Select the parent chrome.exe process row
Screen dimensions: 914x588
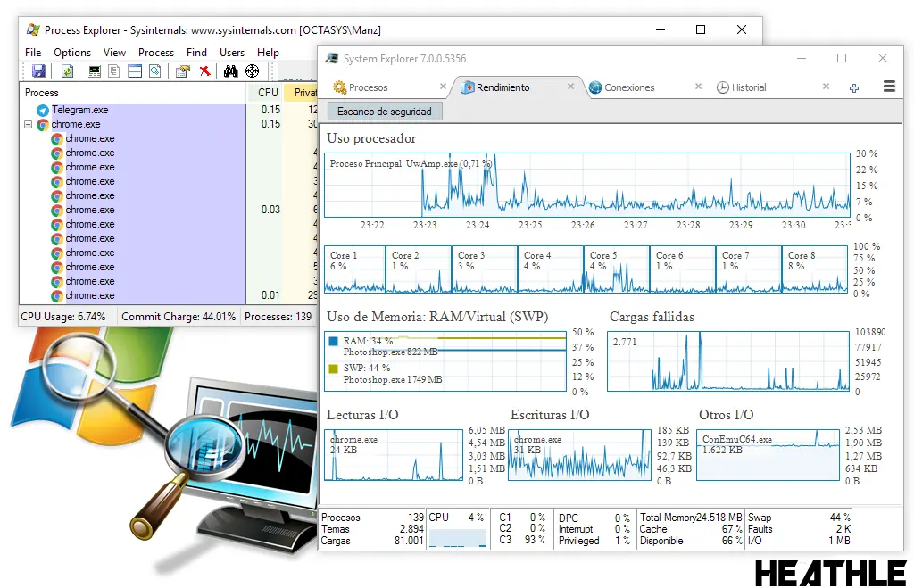(169, 124)
